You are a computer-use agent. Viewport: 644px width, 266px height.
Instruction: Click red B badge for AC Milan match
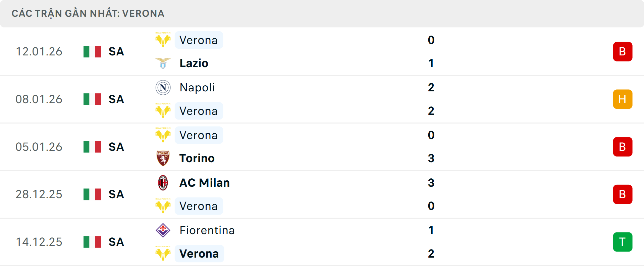coord(623,194)
